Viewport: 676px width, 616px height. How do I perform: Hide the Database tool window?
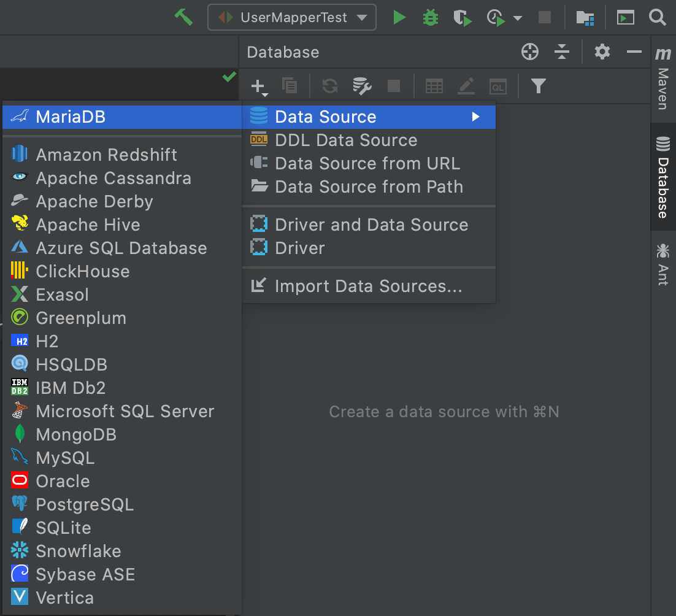click(x=634, y=52)
